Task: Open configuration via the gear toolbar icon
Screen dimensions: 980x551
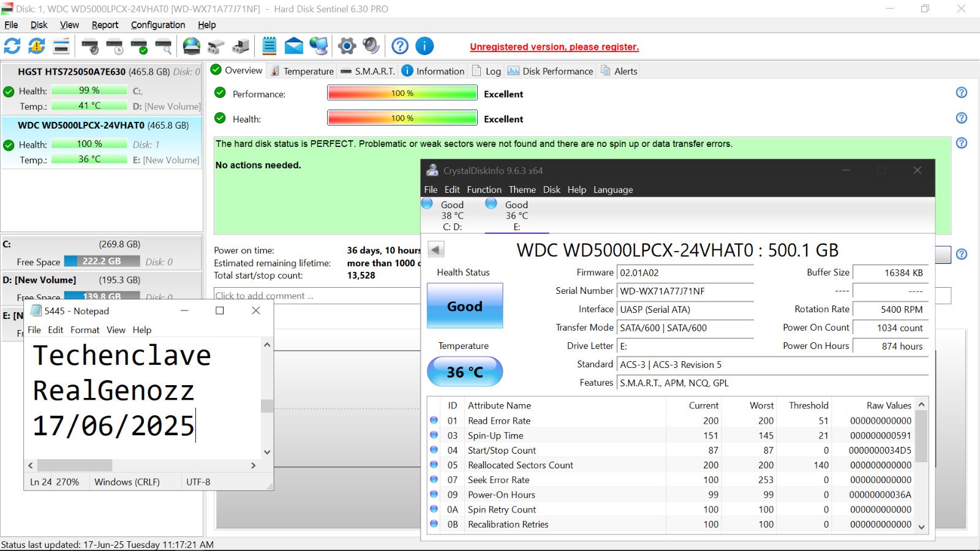Action: coord(347,46)
